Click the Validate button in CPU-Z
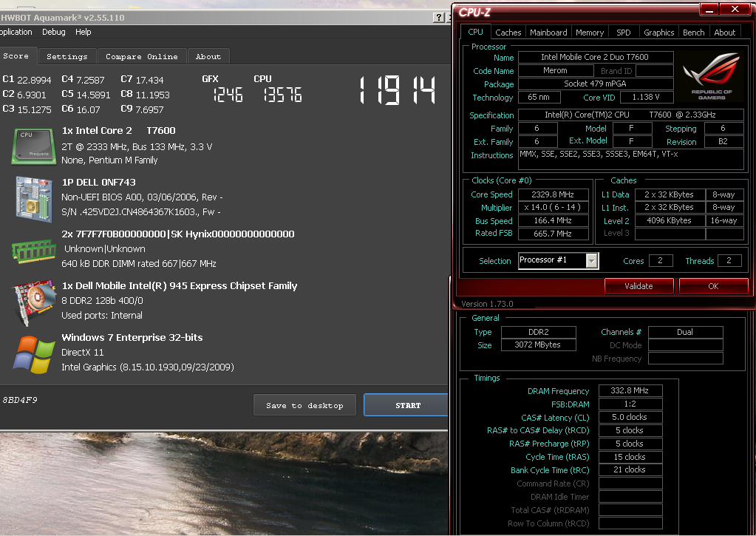Image resolution: width=756 pixels, height=536 pixels. tap(638, 286)
